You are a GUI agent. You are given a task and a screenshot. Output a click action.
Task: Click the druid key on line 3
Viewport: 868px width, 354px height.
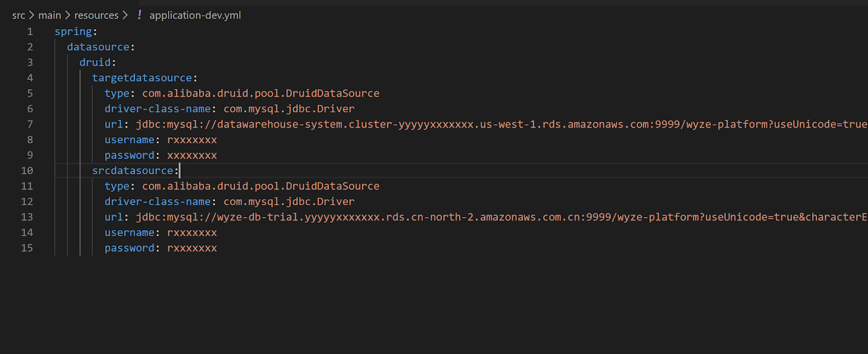point(95,62)
